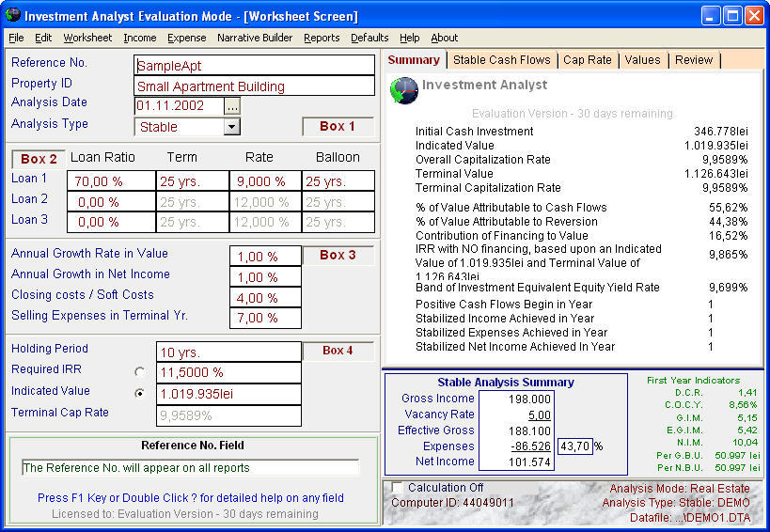770x532 pixels.
Task: Click the Initial Cash Investment 346.778lei value
Action: [x=721, y=131]
